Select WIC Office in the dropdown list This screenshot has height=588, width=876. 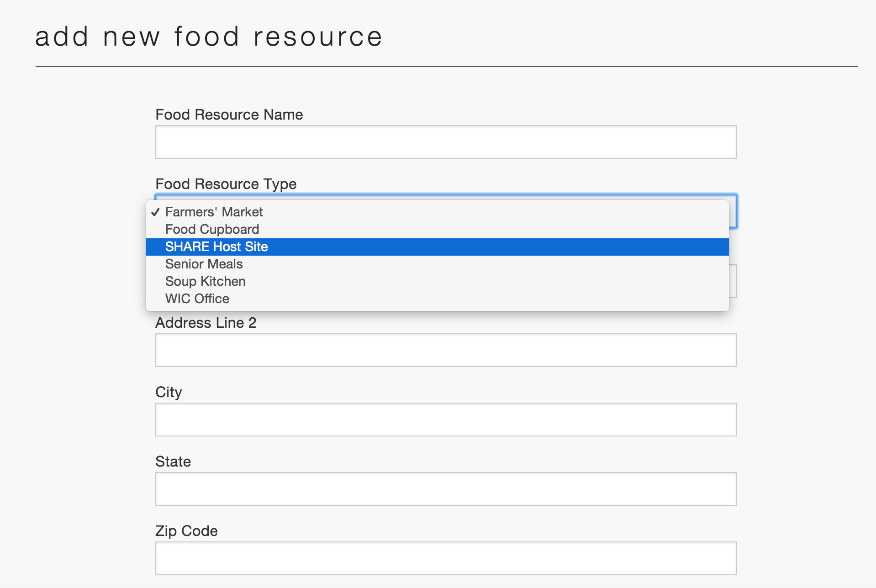coord(197,299)
